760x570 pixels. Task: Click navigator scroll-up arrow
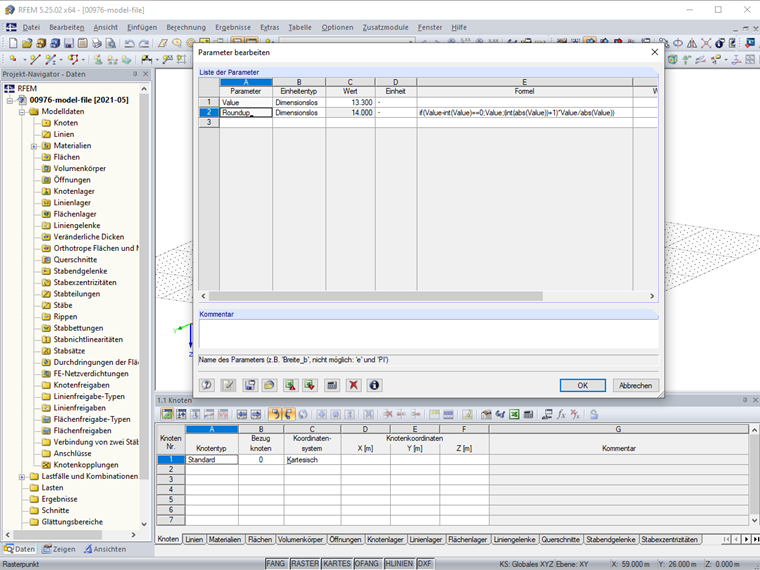144,89
